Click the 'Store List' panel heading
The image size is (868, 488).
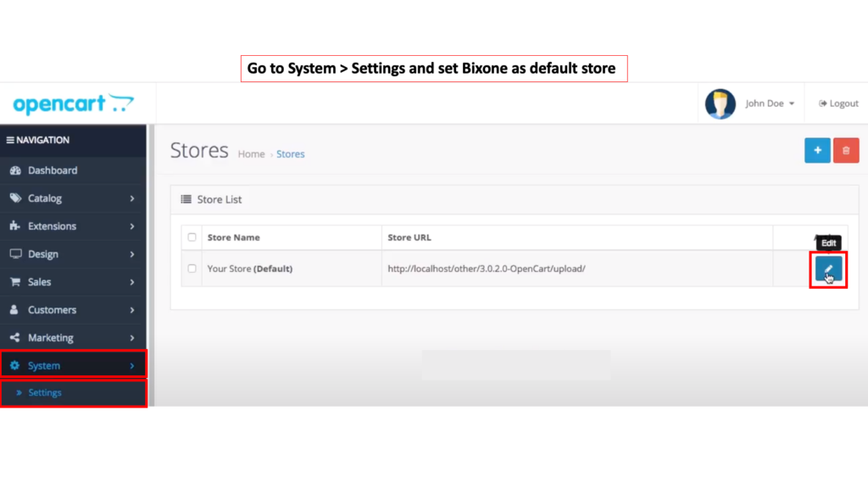220,199
